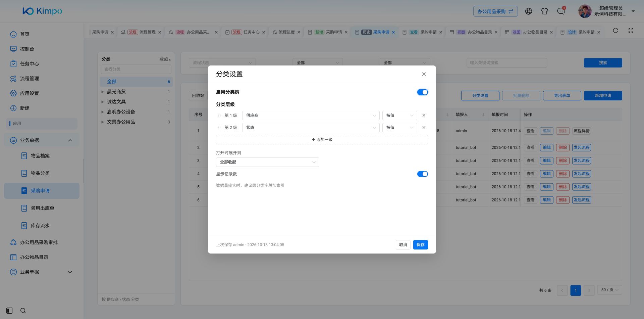Open level 2 field dropdown 状态

311,128
